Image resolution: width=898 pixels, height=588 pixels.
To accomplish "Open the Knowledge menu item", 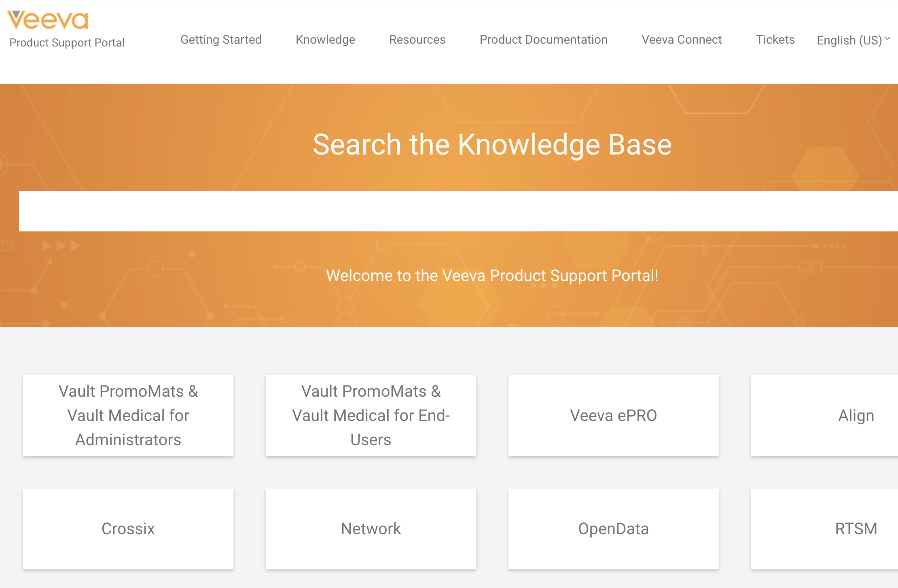I will point(325,40).
